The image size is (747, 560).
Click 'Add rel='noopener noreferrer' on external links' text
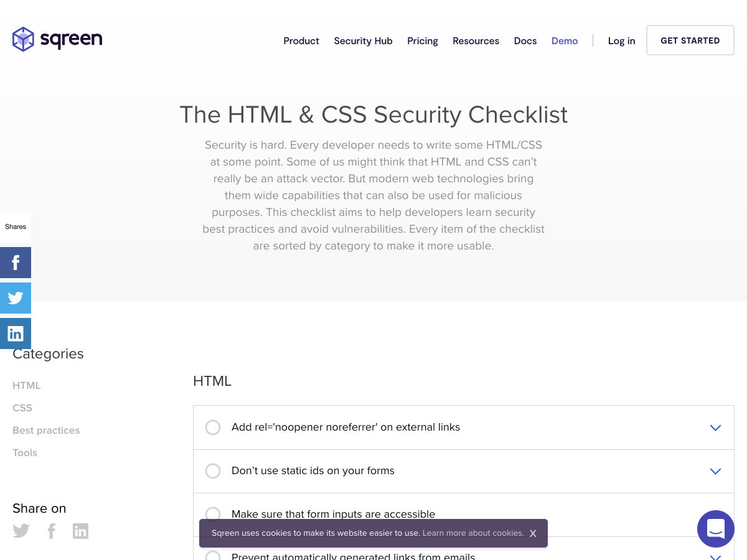pyautogui.click(x=345, y=427)
